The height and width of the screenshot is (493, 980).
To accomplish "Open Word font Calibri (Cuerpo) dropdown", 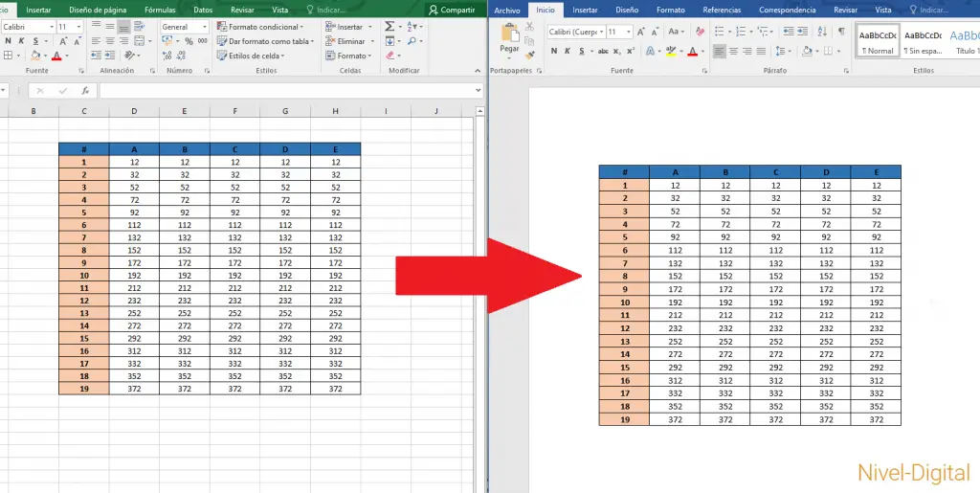I will 601,32.
